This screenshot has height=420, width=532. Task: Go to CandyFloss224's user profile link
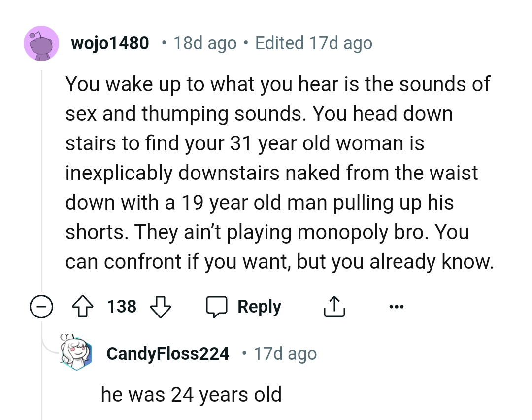click(x=167, y=354)
